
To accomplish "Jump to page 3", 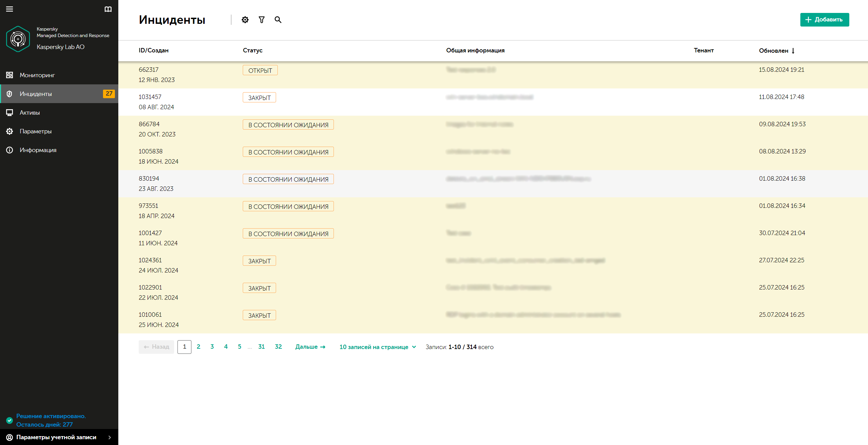I will (x=212, y=347).
